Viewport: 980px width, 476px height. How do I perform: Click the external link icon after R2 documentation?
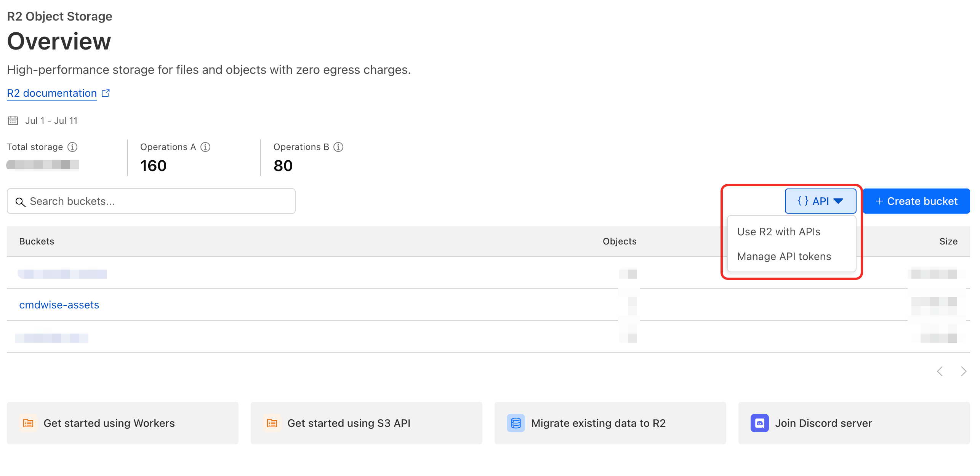pos(106,93)
